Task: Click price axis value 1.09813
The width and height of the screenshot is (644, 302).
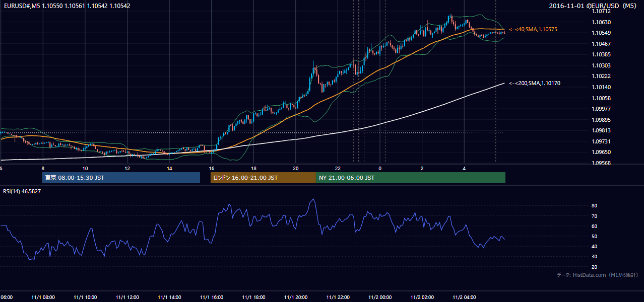Action: pyautogui.click(x=601, y=130)
